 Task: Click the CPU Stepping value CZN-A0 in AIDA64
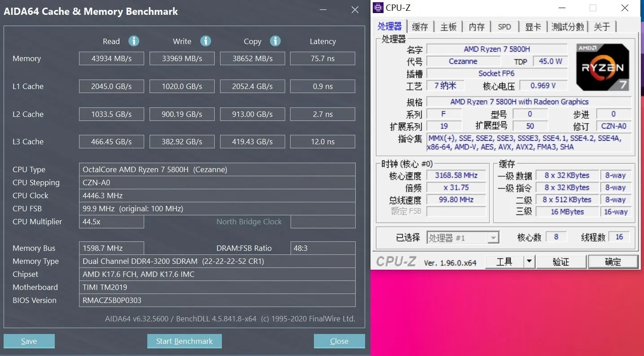(217, 182)
